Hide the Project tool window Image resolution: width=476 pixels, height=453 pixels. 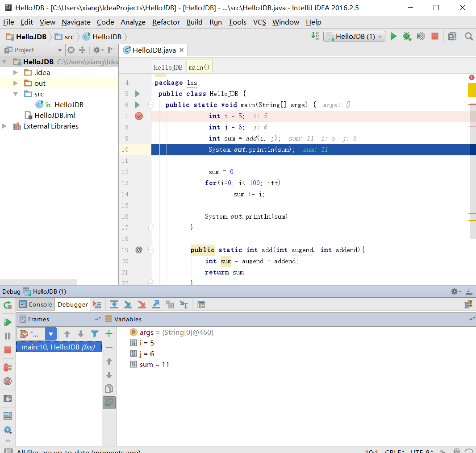click(x=112, y=50)
